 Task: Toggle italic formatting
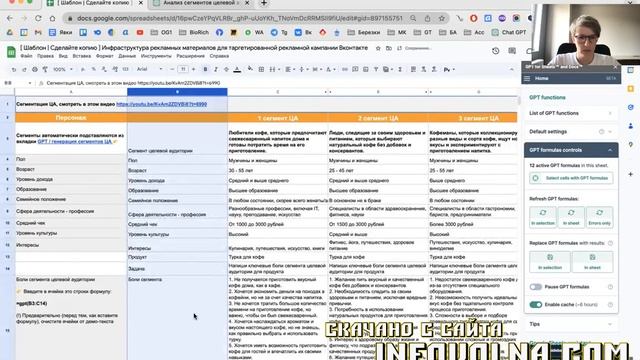click(x=216, y=69)
